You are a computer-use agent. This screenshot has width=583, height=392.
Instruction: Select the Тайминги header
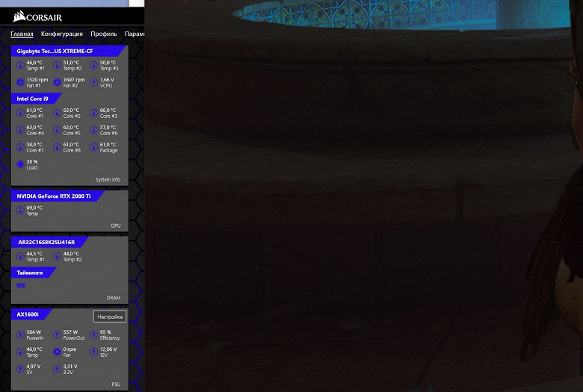coord(34,273)
